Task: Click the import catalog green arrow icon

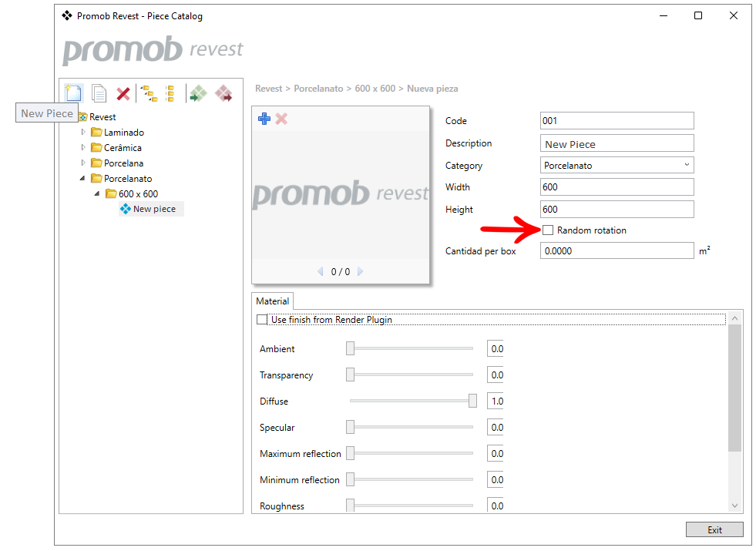Action: 198,93
